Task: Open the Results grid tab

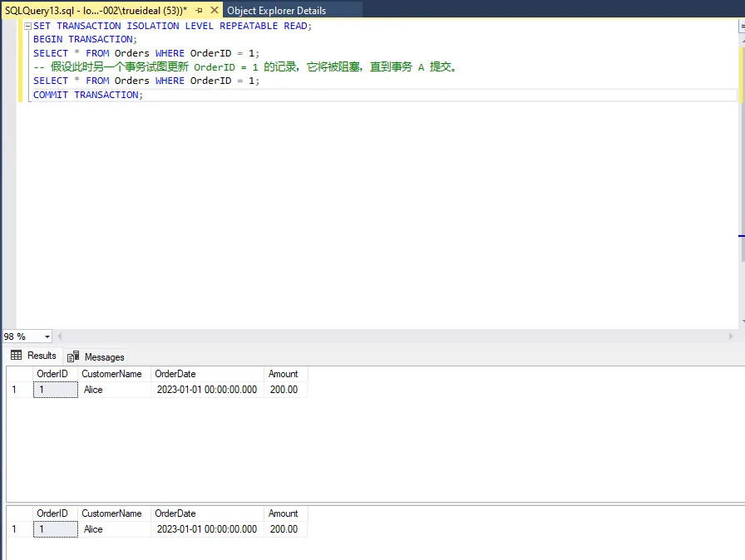Action: click(x=33, y=356)
